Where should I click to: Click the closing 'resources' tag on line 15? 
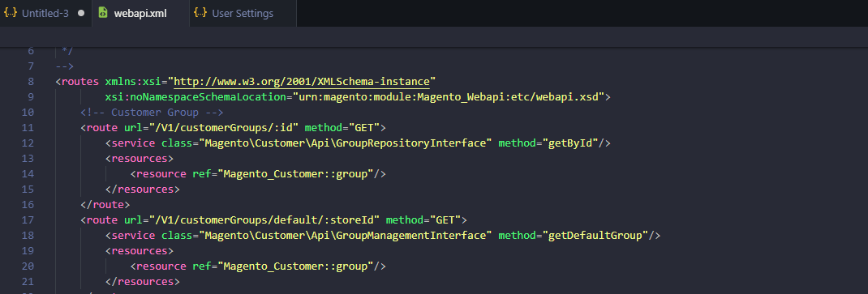coord(143,189)
